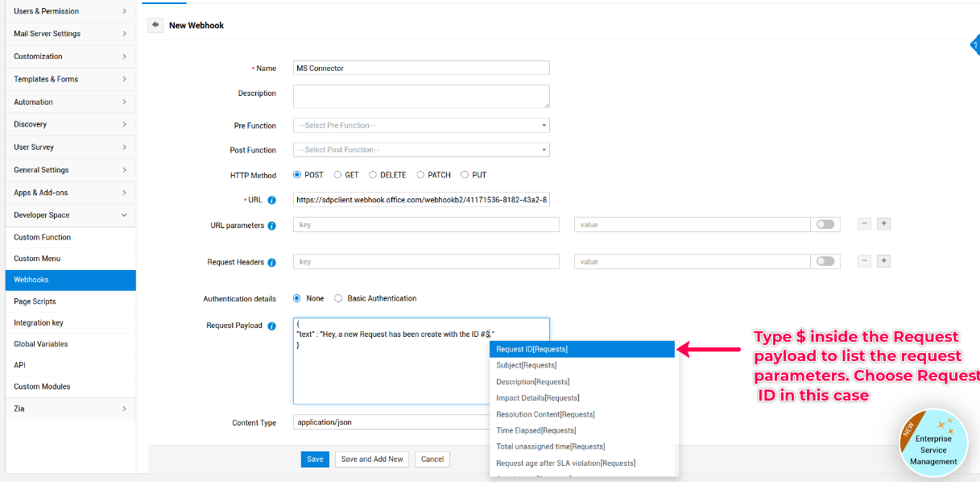Choose Basic Authentication option
Screen dimensions: 980x482
tap(339, 298)
